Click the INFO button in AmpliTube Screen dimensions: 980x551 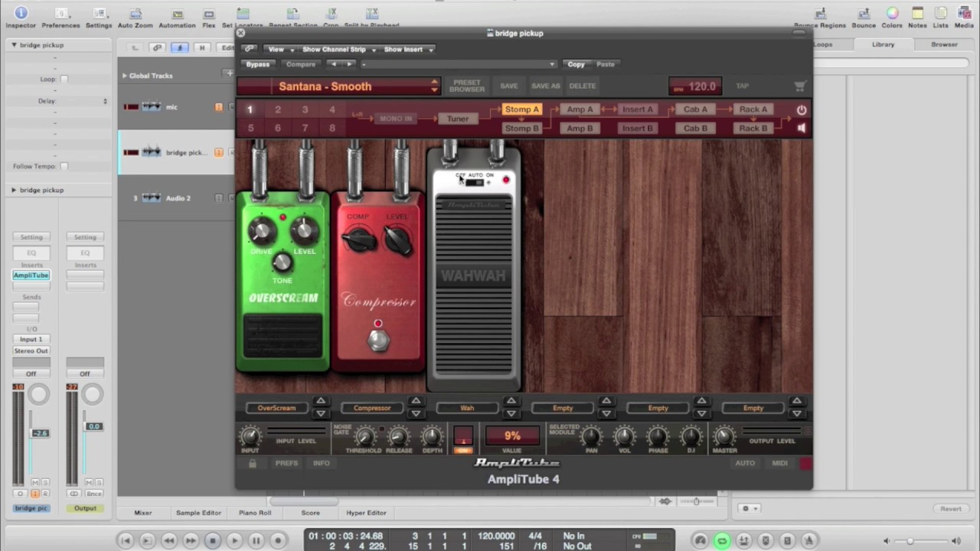[x=322, y=463]
